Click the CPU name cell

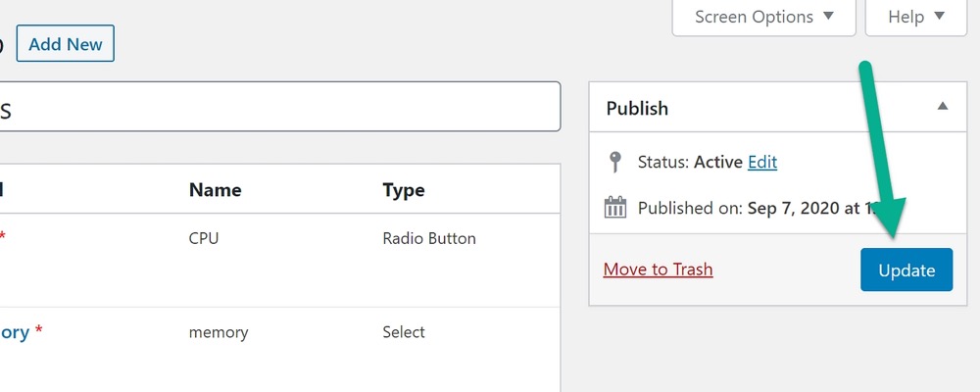tap(204, 238)
